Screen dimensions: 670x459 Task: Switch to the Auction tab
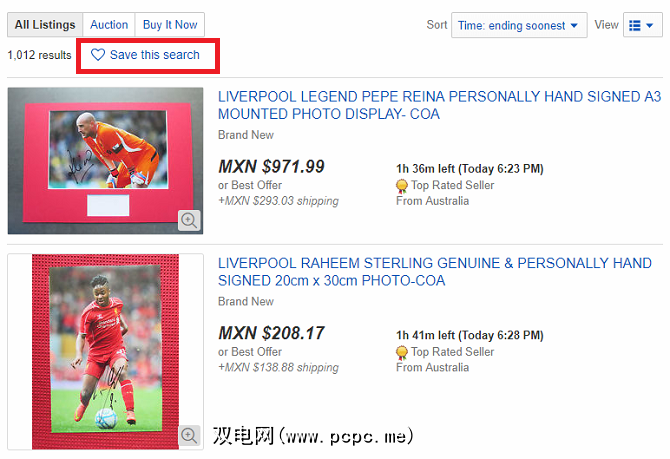[x=109, y=25]
